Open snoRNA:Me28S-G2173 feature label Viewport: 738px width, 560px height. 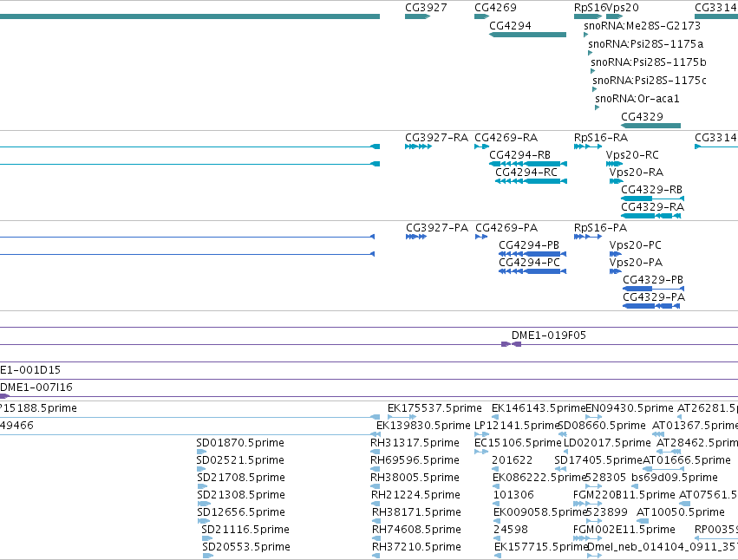(642, 26)
